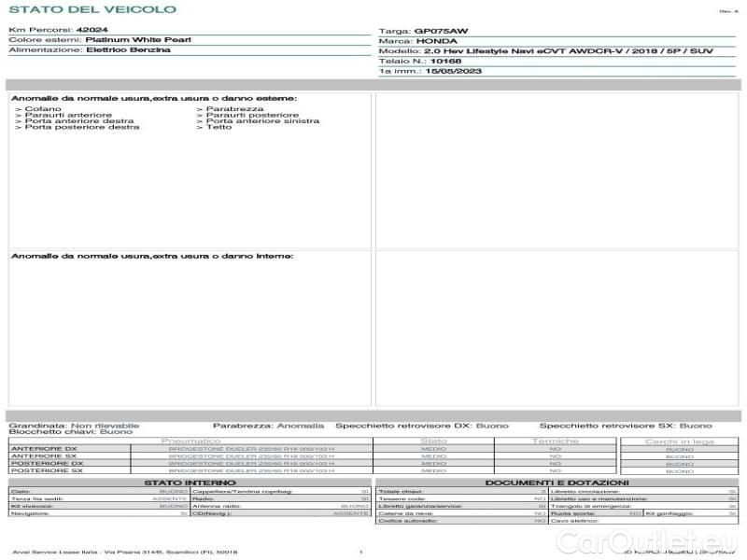747x560 pixels.
Task: Select the DOCUMENTI E DOTAZIONI header
Action: tap(557, 483)
